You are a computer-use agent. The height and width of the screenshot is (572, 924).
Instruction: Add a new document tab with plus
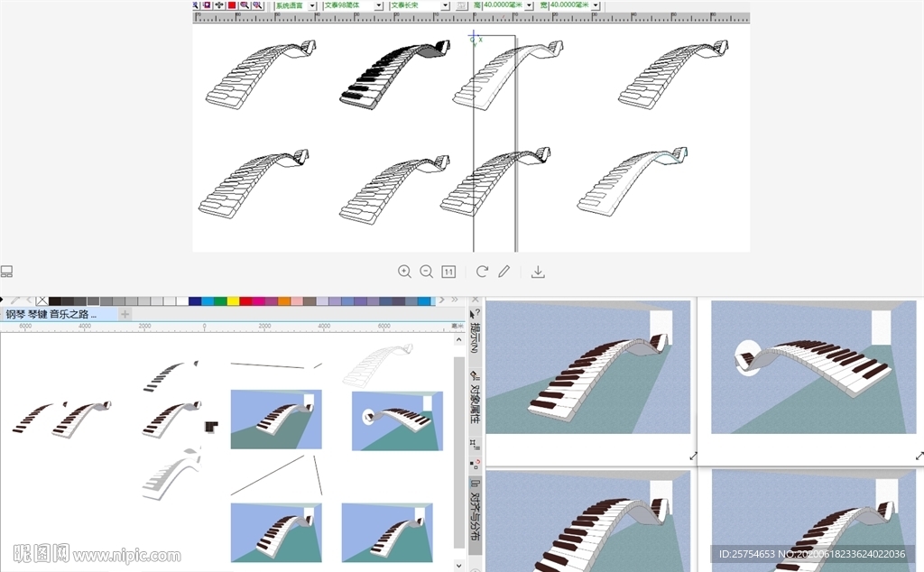pyautogui.click(x=125, y=315)
